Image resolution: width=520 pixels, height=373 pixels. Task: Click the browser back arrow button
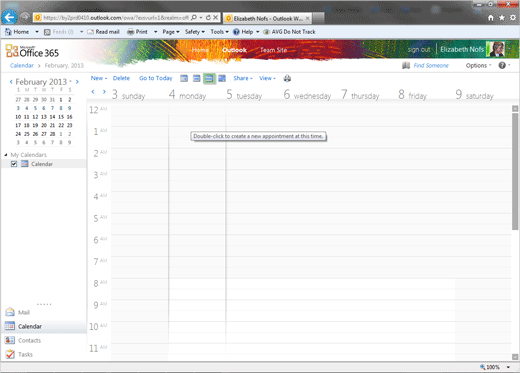[x=9, y=17]
